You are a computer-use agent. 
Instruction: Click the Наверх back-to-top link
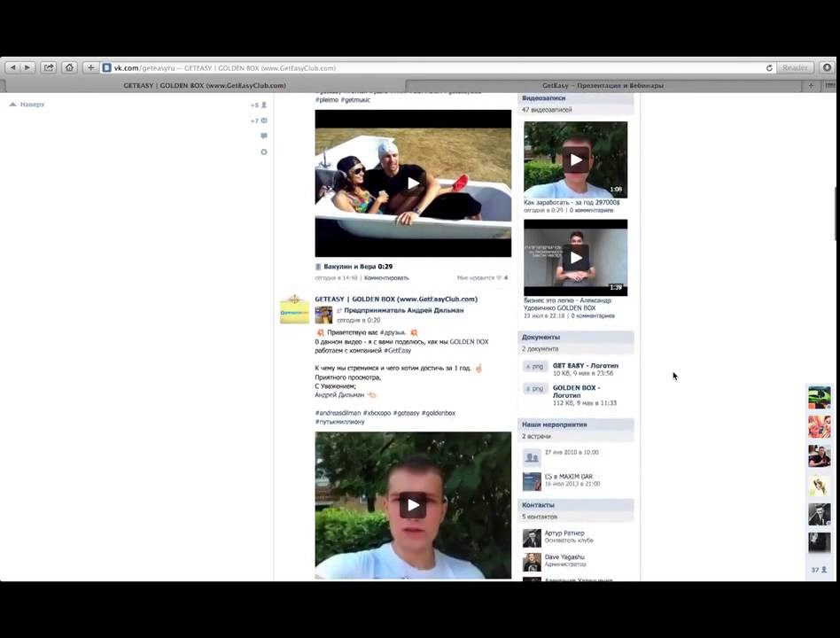(x=27, y=105)
